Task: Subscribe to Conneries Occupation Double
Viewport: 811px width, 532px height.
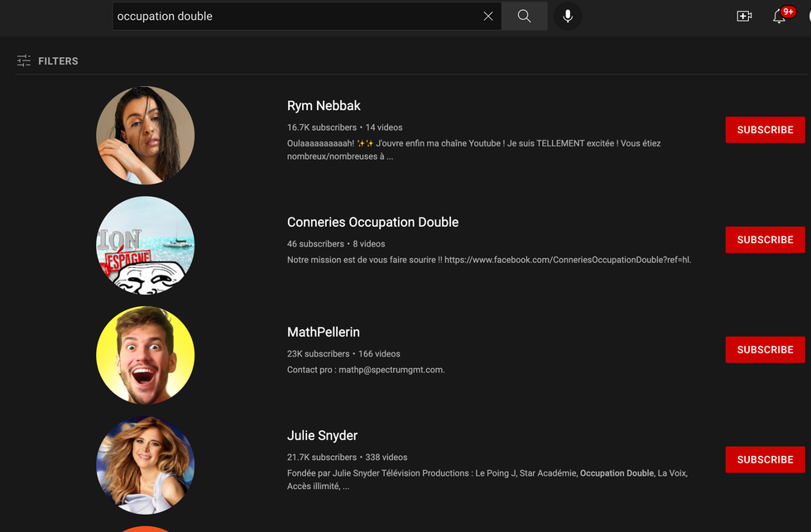Action: click(x=765, y=239)
